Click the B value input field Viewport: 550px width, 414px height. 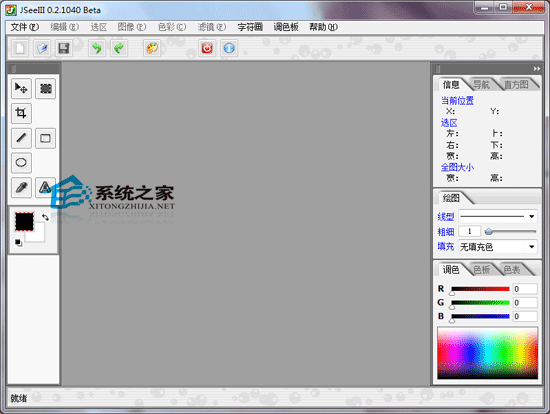[525, 316]
